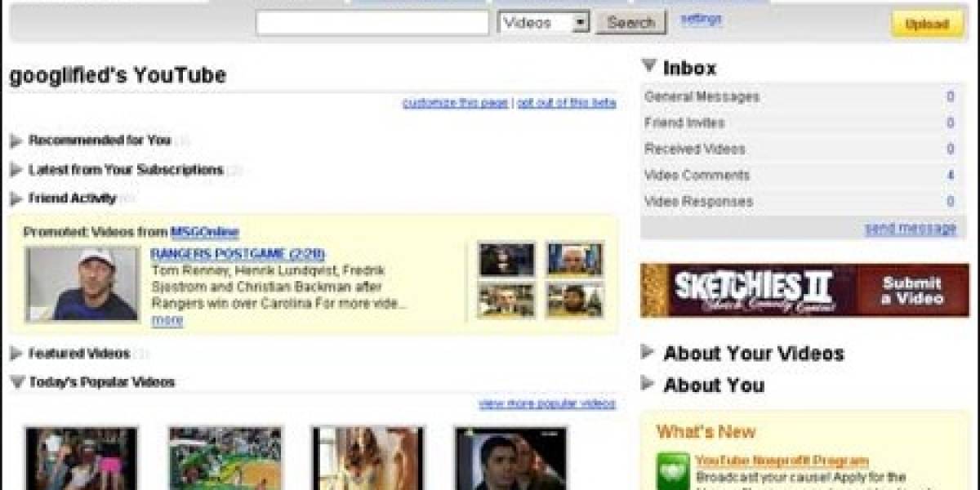Click the googlified's YouTube page heading

pyautogui.click(x=118, y=76)
